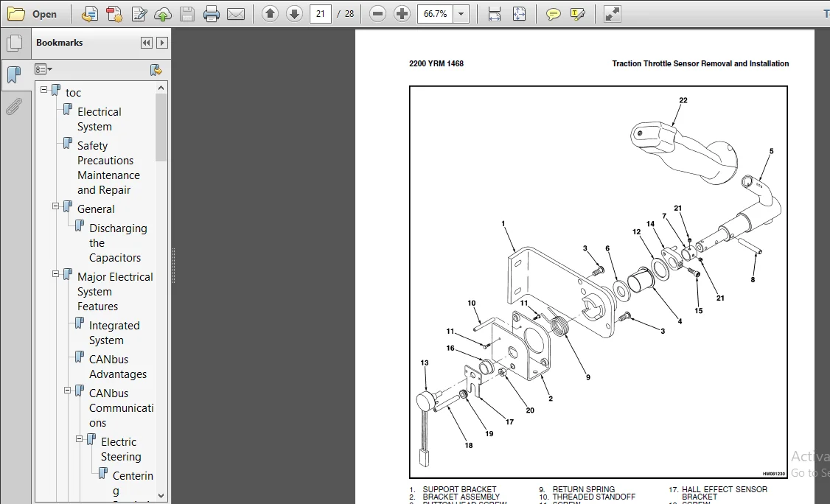
Task: Collapse the toc bookmark
Action: pyautogui.click(x=44, y=89)
